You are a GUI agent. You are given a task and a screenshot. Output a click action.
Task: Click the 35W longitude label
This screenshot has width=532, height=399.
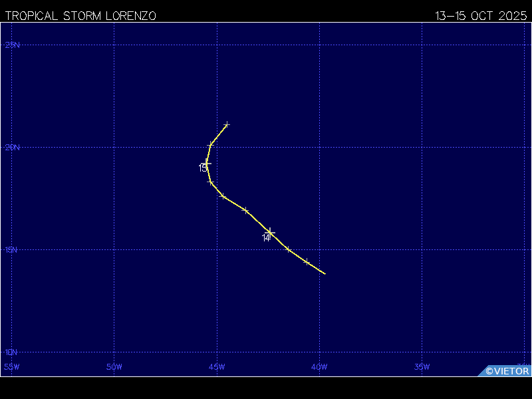tap(422, 367)
